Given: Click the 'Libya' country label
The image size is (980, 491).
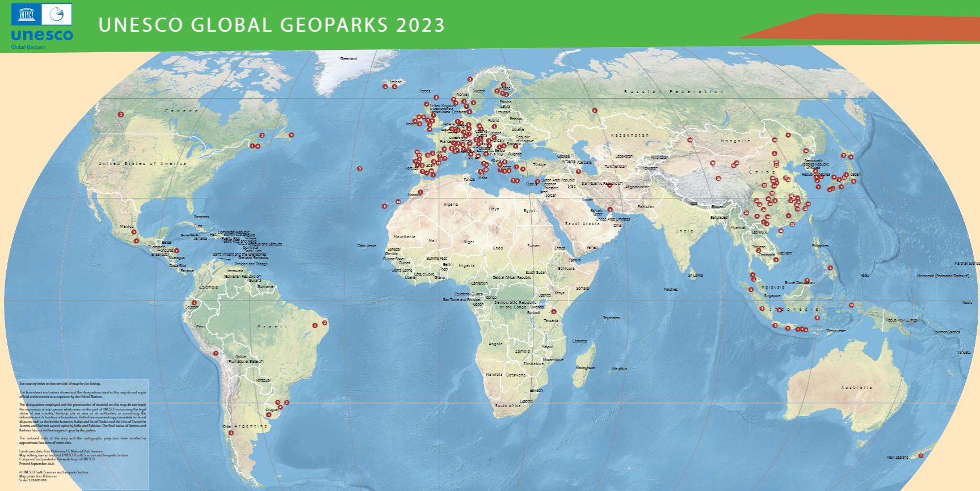Looking at the screenshot, I should pyautogui.click(x=494, y=209).
